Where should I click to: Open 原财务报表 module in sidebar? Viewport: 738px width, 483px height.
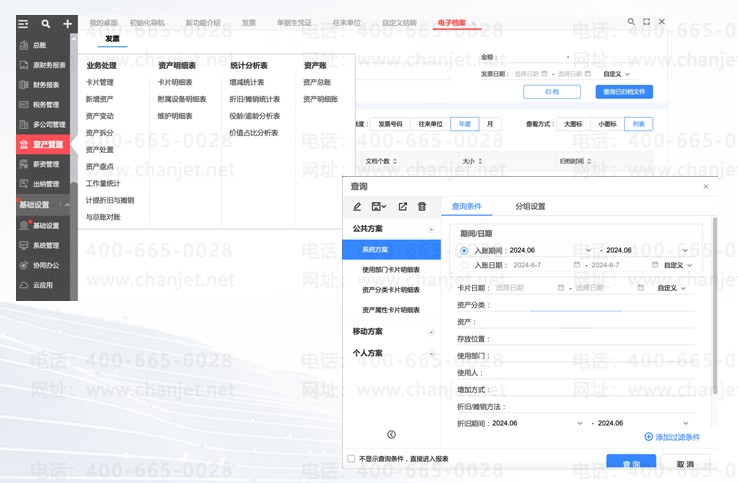point(43,65)
